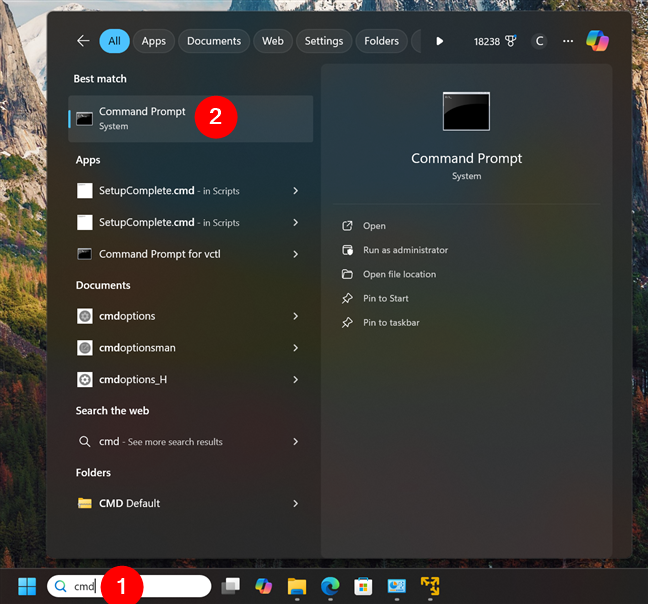The height and width of the screenshot is (604, 648).
Task: Open the blue monitor app on the taskbar
Action: coord(397,586)
